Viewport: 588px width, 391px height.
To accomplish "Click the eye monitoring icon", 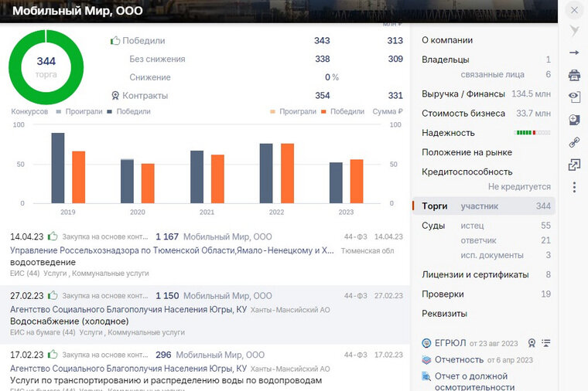I will coord(574,97).
